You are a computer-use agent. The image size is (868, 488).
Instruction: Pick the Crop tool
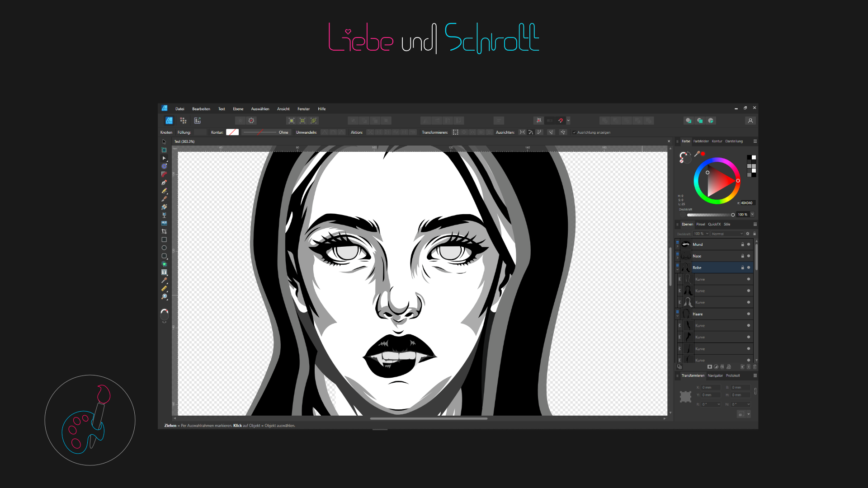pos(164,231)
